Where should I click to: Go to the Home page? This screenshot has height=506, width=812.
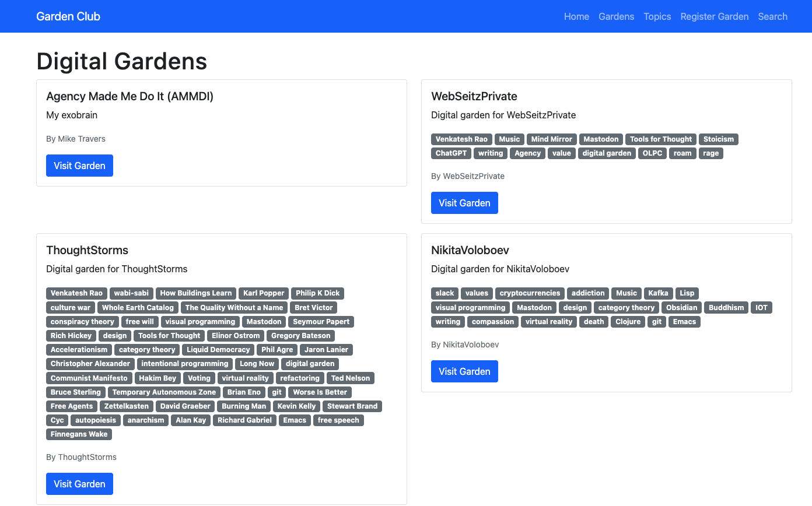pyautogui.click(x=576, y=16)
